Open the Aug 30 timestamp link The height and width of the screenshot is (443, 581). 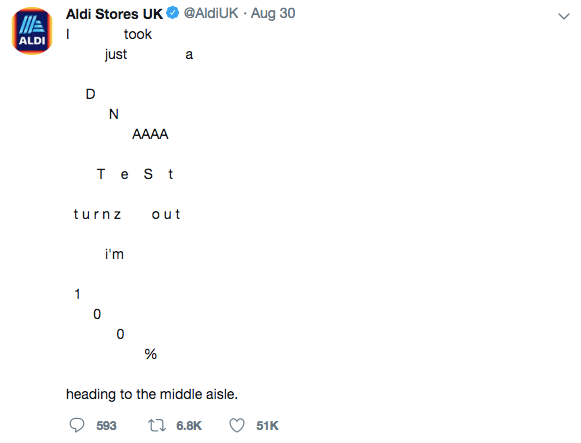click(x=273, y=13)
